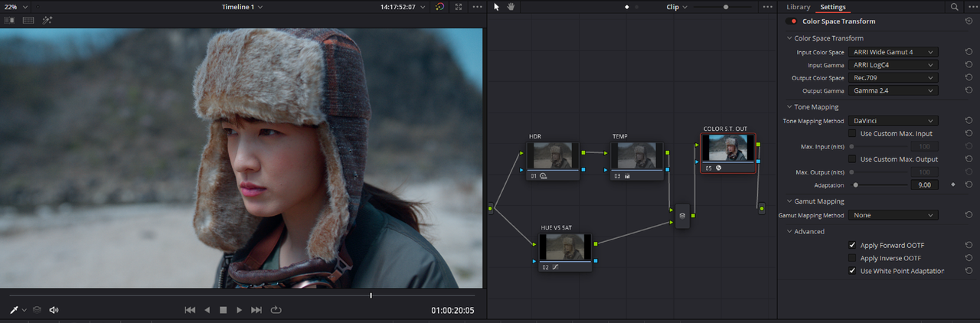980x323 pixels.
Task: Open the Output Gamma dropdown
Action: point(893,90)
